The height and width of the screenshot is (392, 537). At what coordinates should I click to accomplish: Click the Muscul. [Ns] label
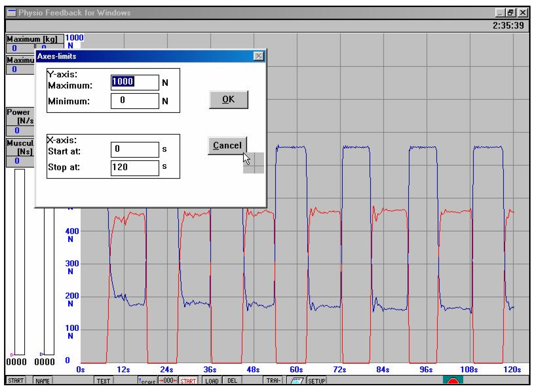[x=20, y=147]
